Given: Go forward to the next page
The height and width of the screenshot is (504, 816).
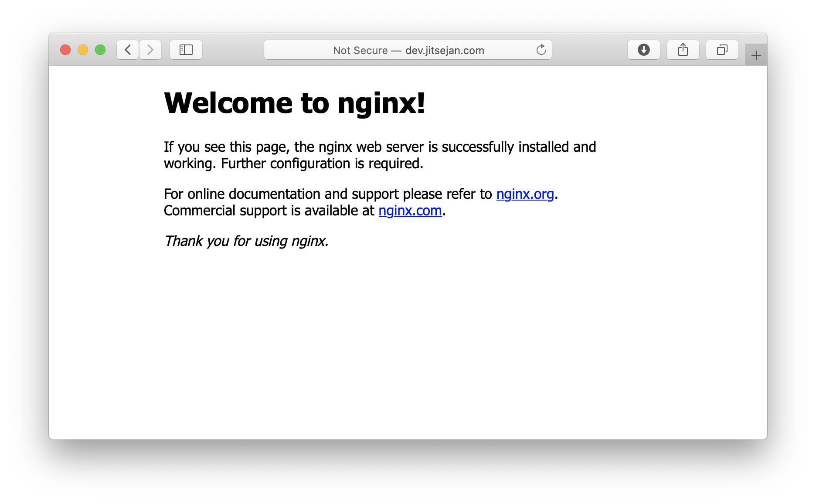Looking at the screenshot, I should click(150, 50).
